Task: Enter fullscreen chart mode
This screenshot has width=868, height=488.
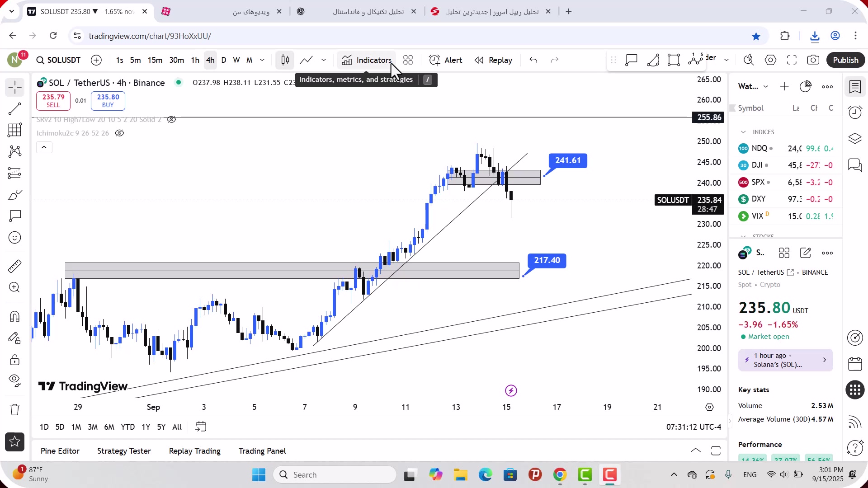Action: [x=792, y=60]
